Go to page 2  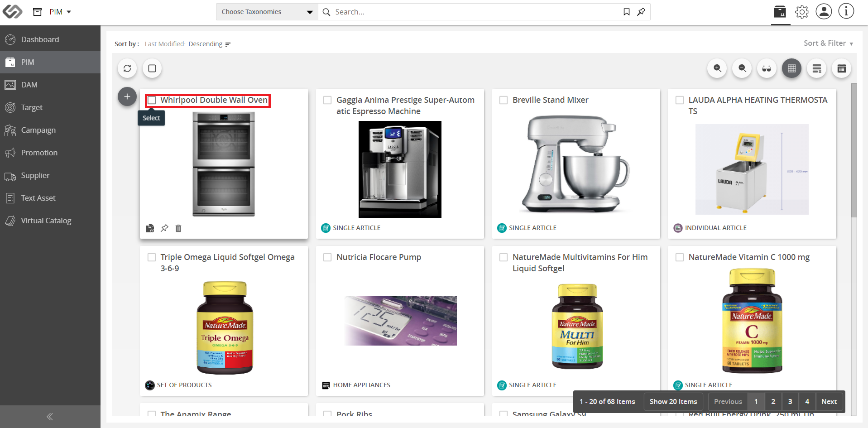point(773,402)
